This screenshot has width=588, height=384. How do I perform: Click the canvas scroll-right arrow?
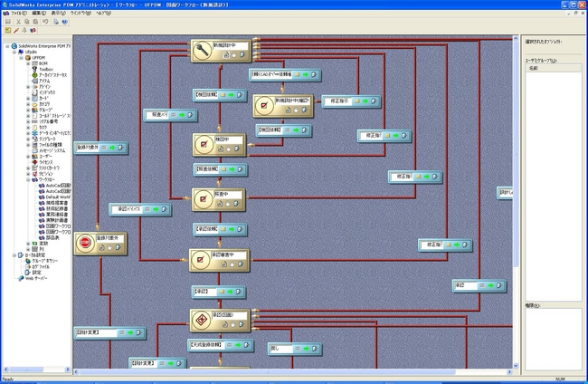[x=509, y=371]
